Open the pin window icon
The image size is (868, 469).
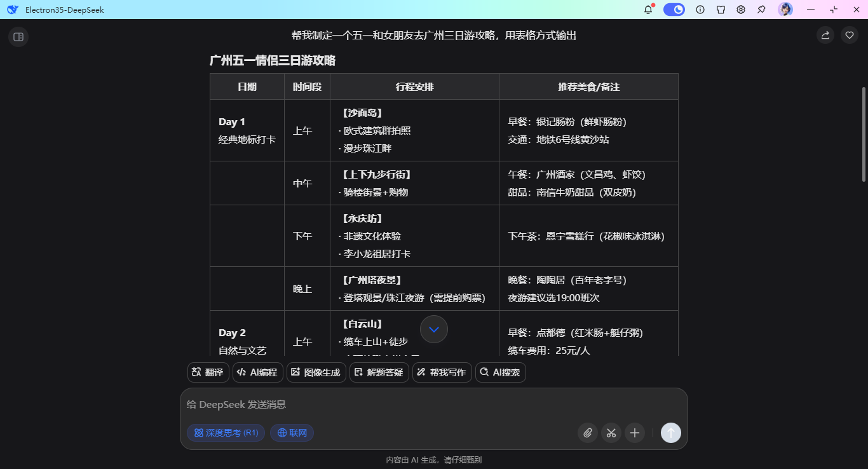coord(761,10)
